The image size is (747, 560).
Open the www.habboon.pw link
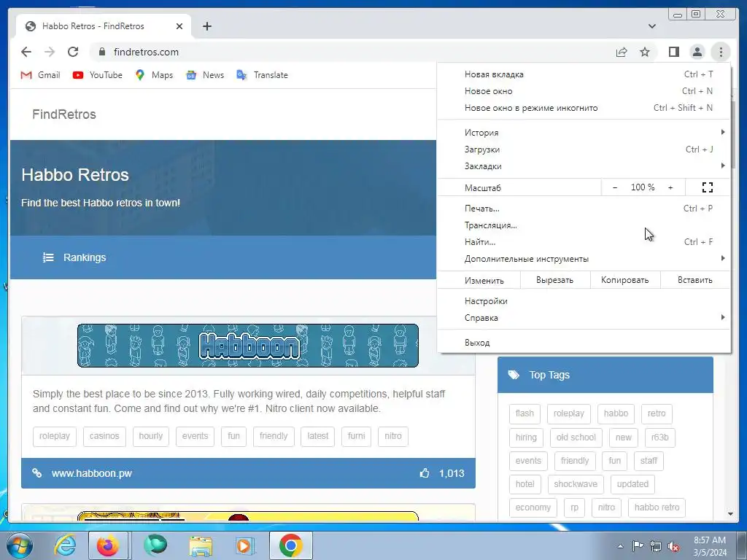(91, 473)
